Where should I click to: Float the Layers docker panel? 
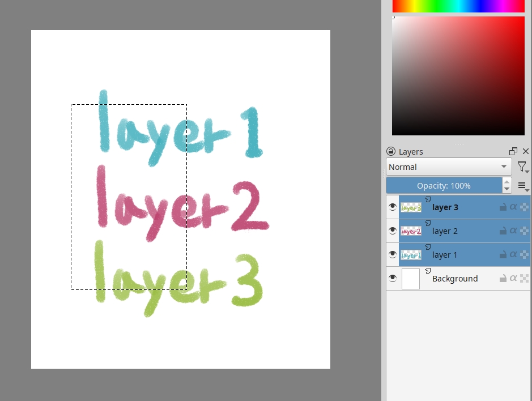pyautogui.click(x=513, y=151)
